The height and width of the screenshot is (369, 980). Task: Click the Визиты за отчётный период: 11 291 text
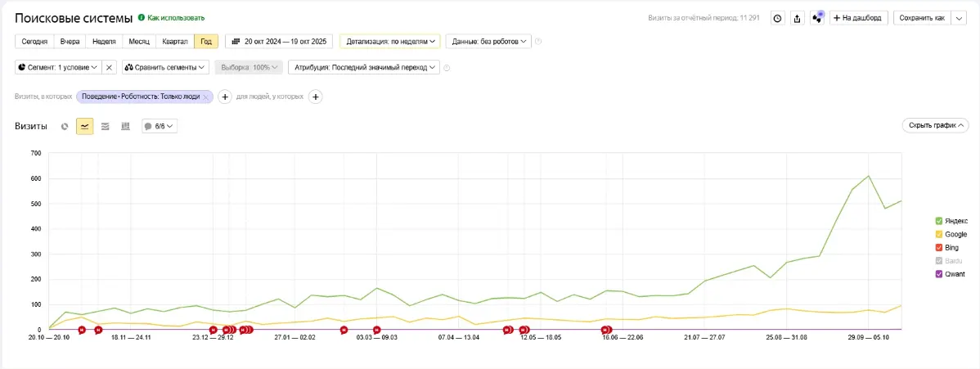704,18
